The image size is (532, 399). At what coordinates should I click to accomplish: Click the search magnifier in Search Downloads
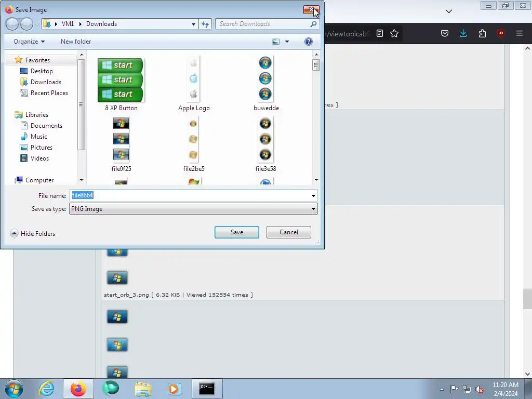(313, 24)
